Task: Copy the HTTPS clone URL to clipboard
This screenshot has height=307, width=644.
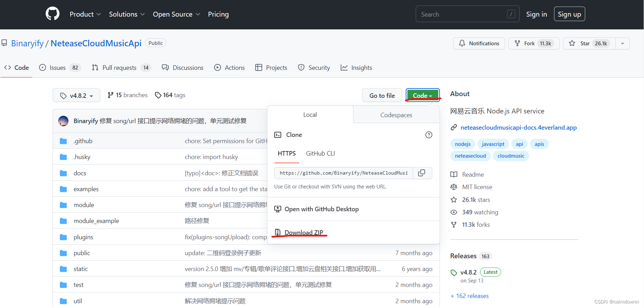Action: 422,173
